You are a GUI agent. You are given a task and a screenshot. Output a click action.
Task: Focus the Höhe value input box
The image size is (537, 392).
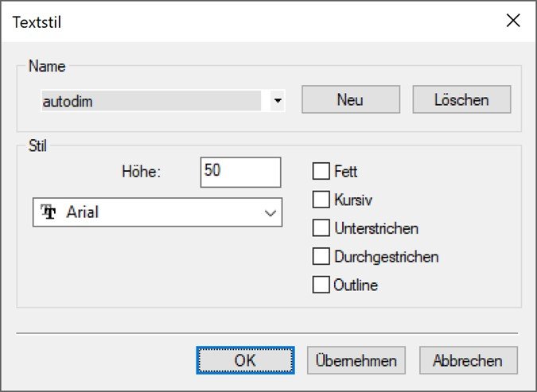(240, 172)
